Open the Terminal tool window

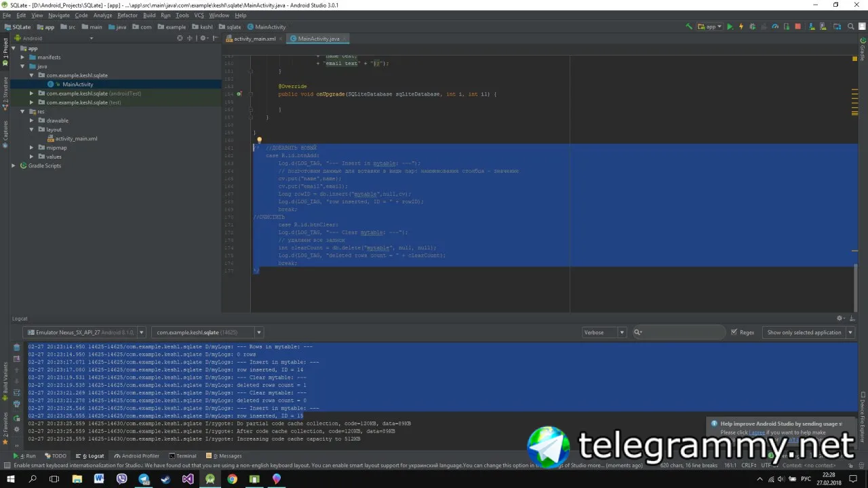[182, 456]
